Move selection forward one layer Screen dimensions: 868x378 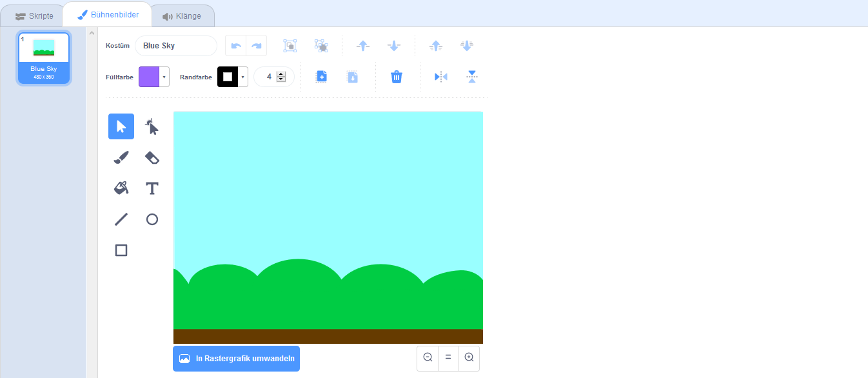(x=363, y=46)
